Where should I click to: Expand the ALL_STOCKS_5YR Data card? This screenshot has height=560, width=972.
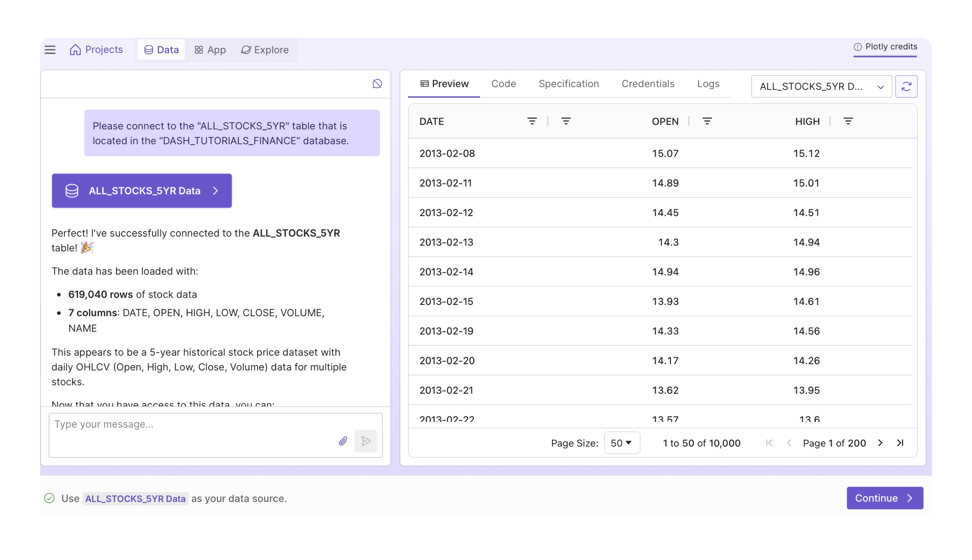(x=142, y=191)
